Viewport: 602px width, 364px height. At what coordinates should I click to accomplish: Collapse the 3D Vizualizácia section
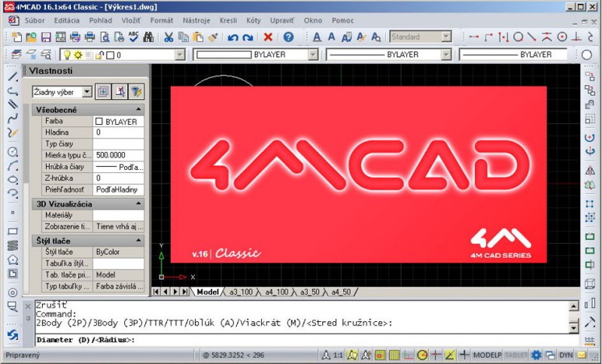click(x=138, y=204)
